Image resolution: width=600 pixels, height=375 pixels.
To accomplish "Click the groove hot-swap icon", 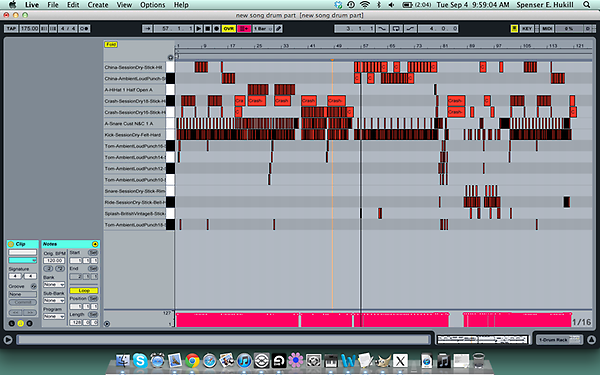I will tap(34, 286).
